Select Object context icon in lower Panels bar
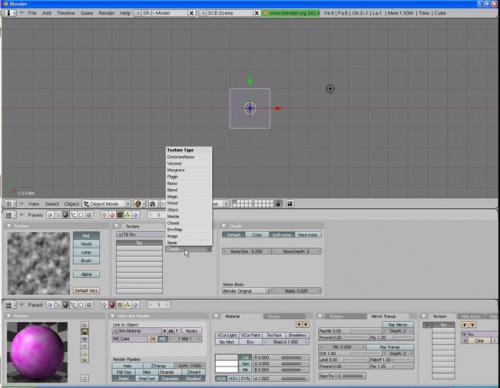 click(x=73, y=305)
